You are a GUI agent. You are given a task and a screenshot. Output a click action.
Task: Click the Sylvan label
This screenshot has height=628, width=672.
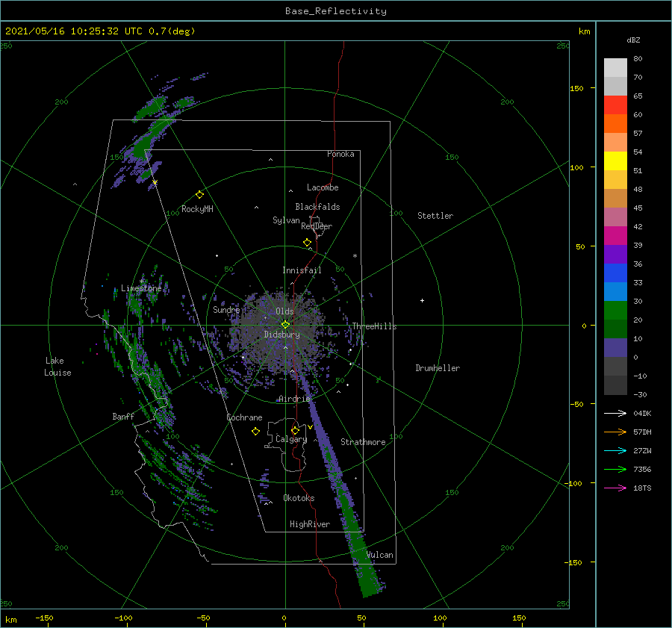coord(286,220)
